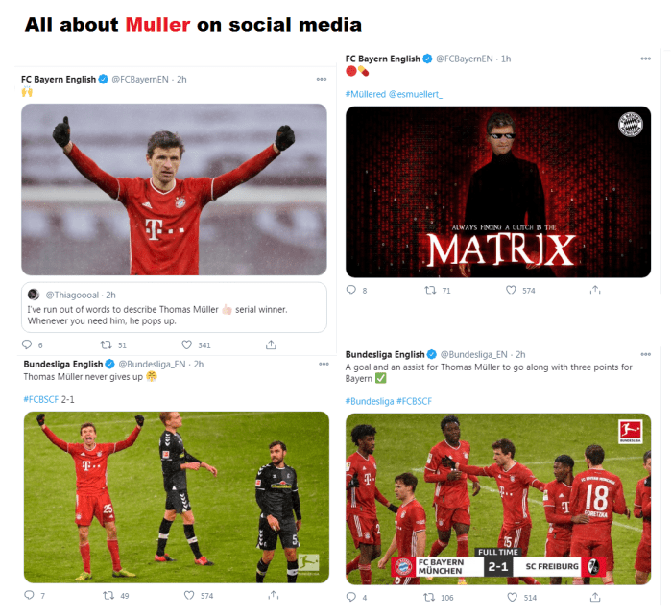Reply to the full time 2-1 tweet
This screenshot has height=616, width=672.
(x=351, y=597)
